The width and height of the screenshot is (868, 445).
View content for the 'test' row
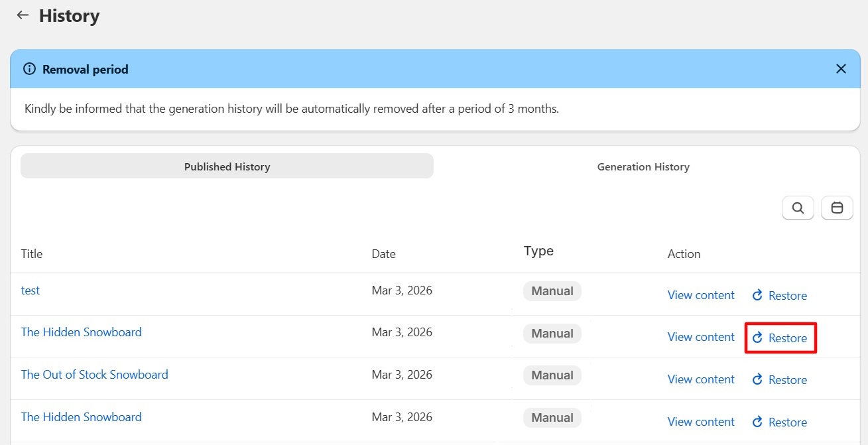tap(701, 295)
